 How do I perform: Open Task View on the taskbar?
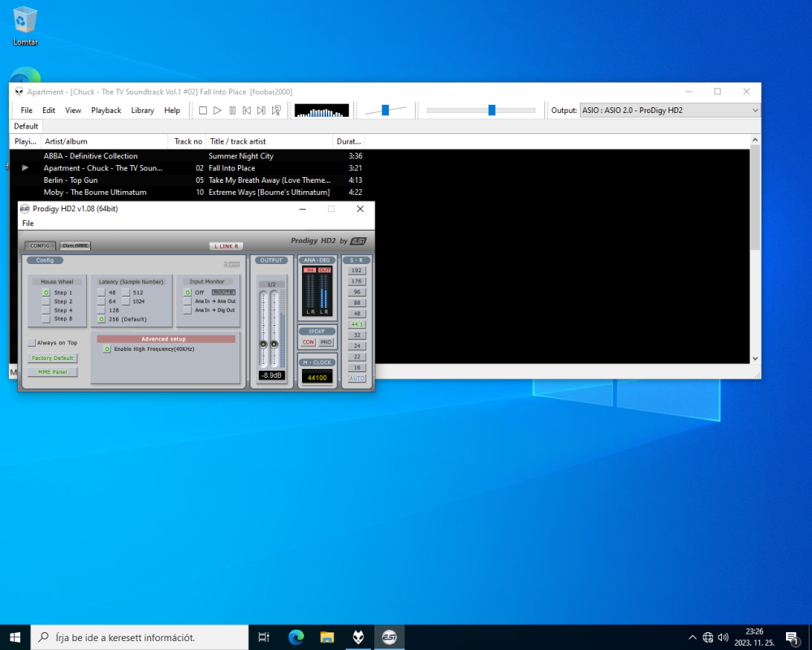[264, 637]
